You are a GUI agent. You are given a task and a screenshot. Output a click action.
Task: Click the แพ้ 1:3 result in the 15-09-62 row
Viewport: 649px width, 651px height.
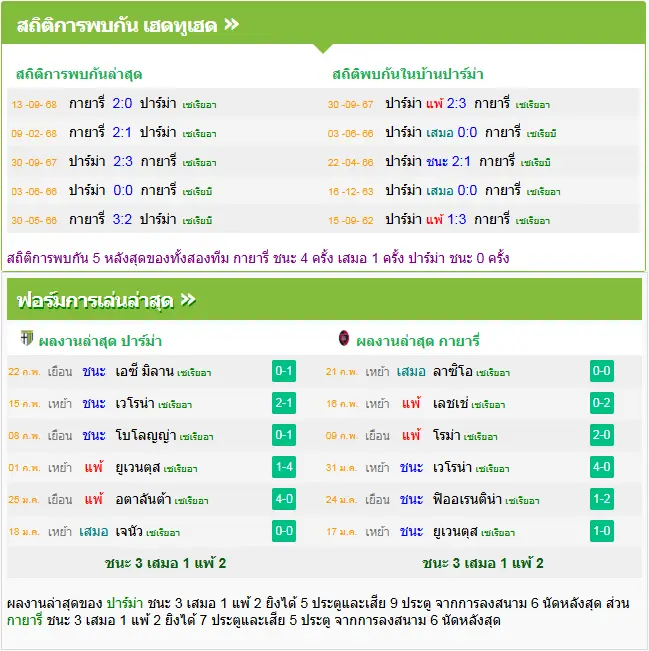coord(446,219)
